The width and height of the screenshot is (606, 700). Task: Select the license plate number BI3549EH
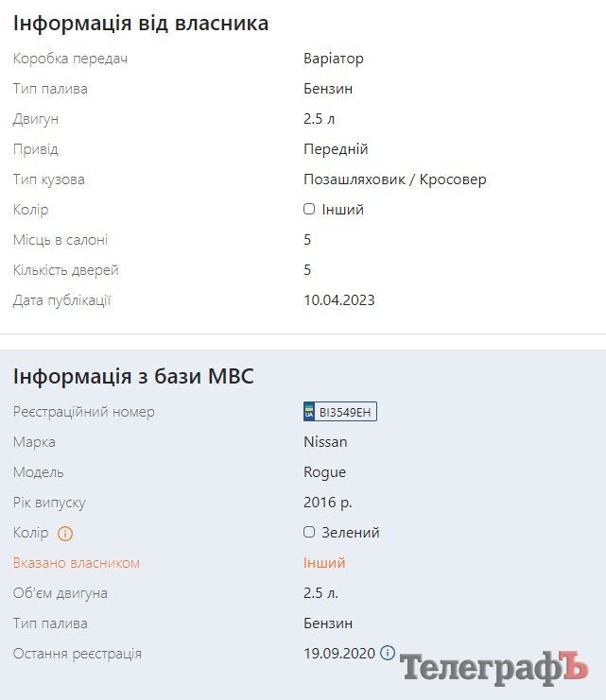pos(346,412)
